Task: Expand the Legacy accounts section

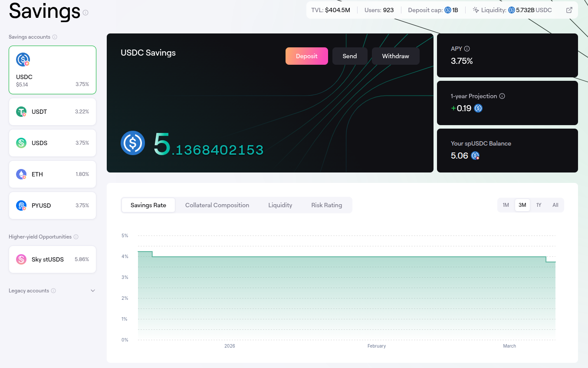Action: [x=92, y=291]
